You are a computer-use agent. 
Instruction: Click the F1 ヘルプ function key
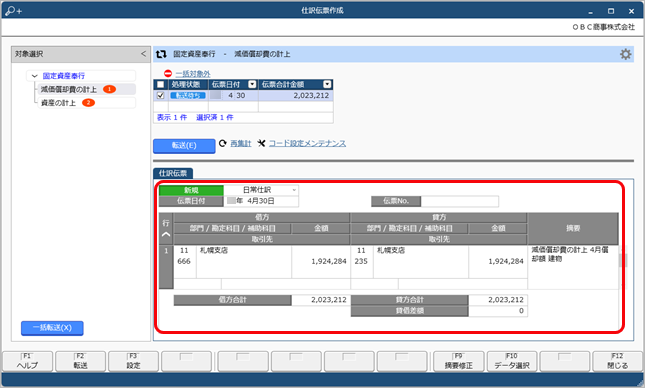click(x=28, y=361)
